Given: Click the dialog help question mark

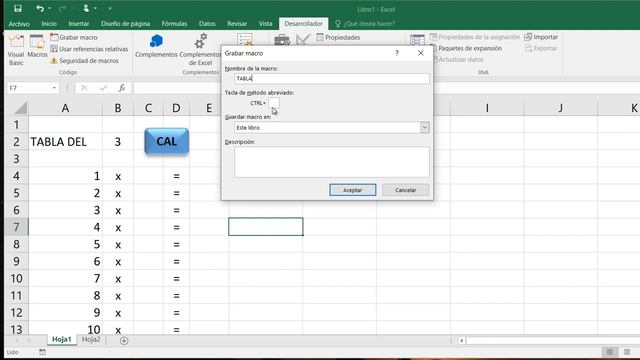Looking at the screenshot, I should click(x=397, y=53).
